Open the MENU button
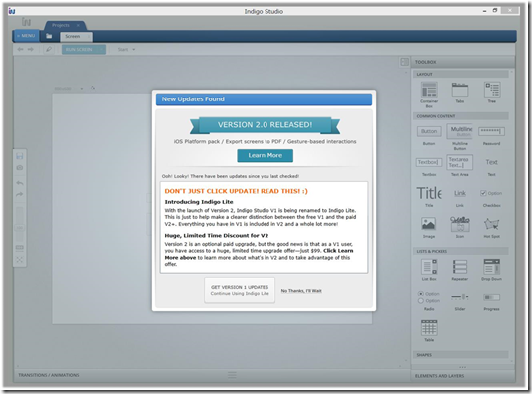 (26, 35)
